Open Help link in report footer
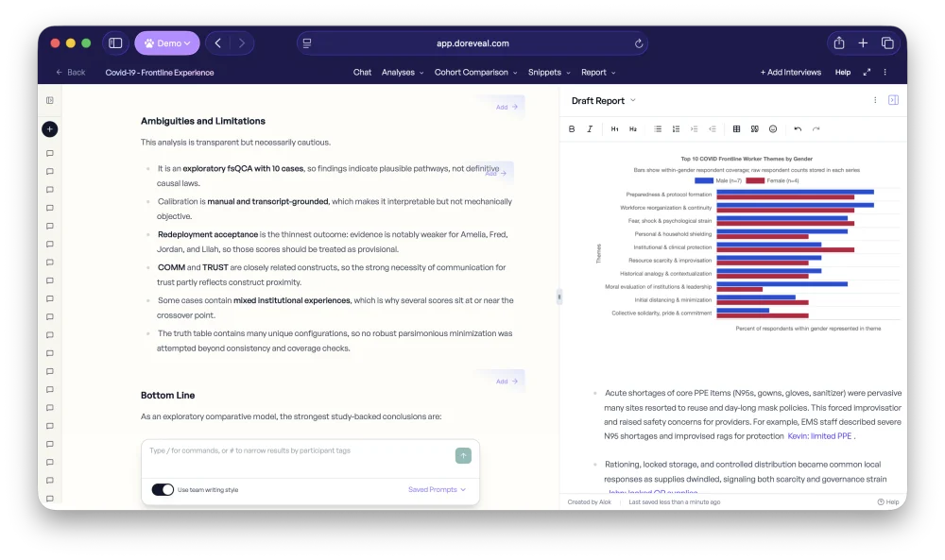945x560 pixels. pos(888,501)
